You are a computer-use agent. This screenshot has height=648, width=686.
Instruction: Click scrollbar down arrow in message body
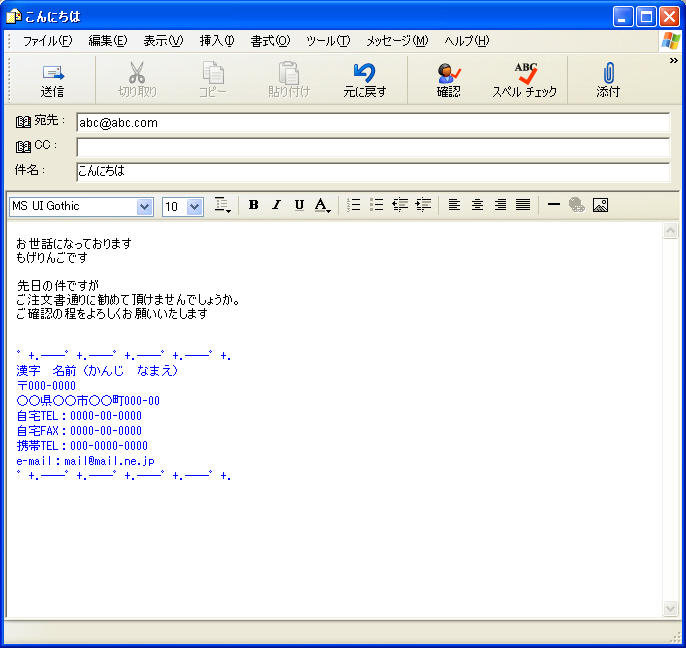click(x=670, y=608)
